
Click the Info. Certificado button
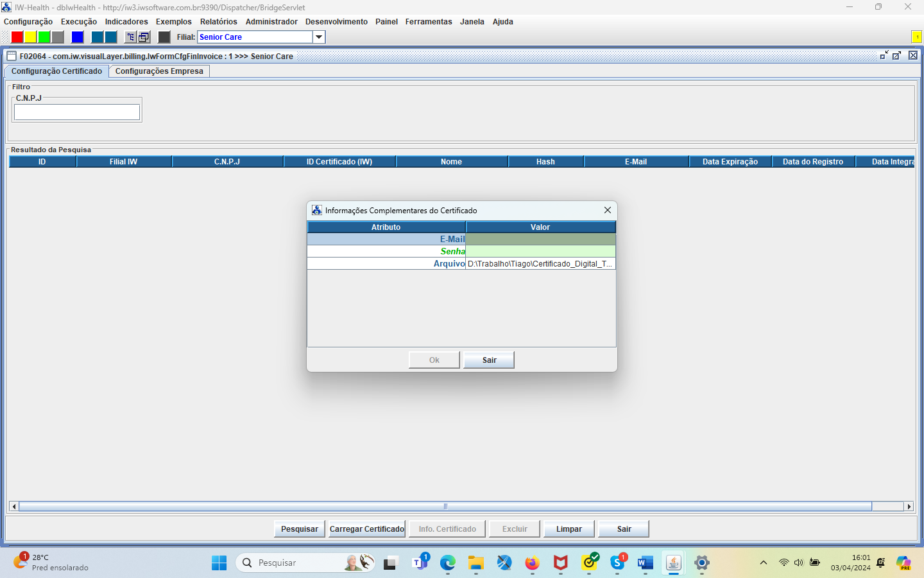coord(447,529)
